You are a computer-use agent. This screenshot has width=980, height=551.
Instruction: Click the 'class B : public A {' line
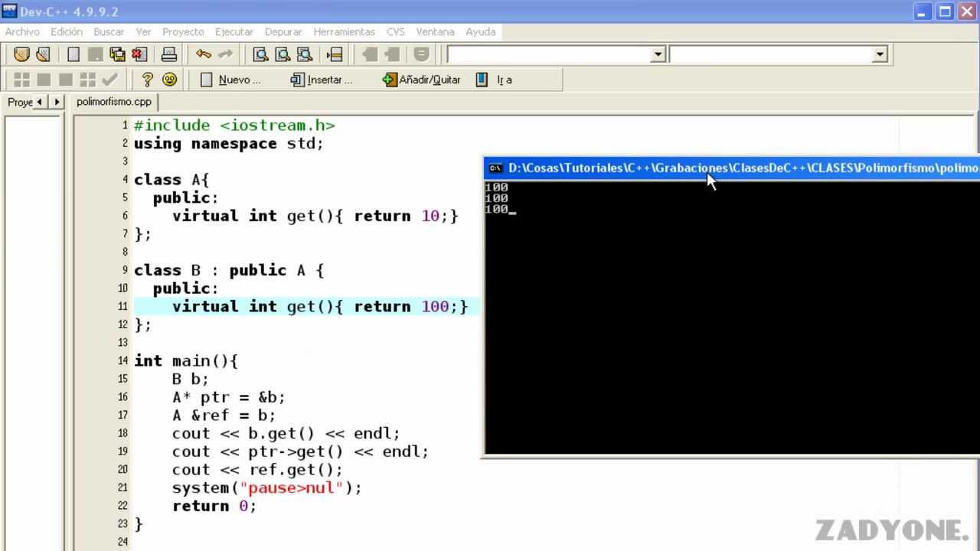(x=229, y=270)
